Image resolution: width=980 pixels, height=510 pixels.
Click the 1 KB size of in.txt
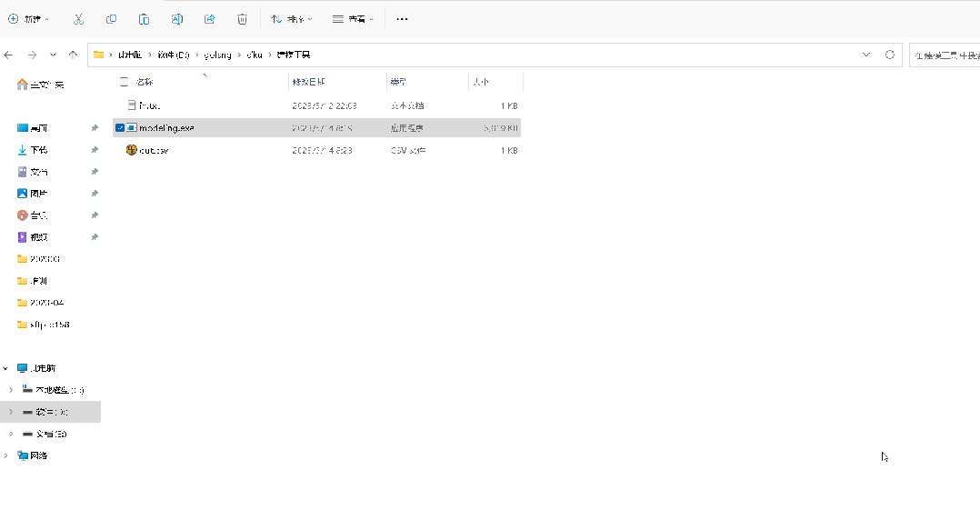[x=509, y=105]
